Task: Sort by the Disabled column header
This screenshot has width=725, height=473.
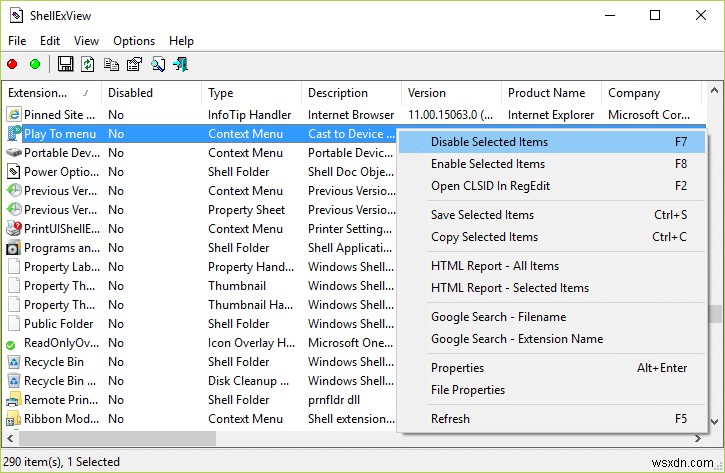Action: click(151, 92)
